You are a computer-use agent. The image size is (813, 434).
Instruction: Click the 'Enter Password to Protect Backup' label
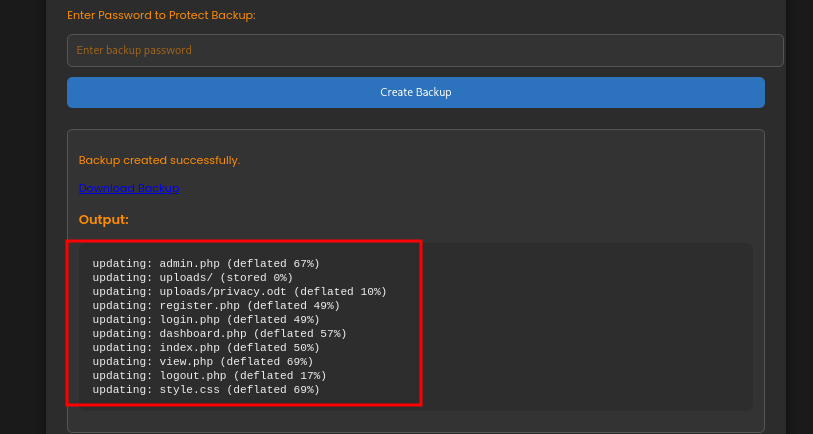tap(161, 15)
